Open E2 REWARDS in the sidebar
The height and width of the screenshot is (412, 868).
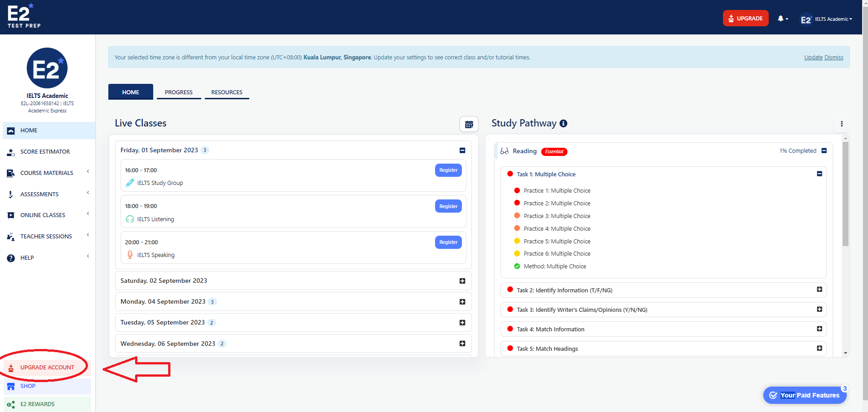pyautogui.click(x=47, y=404)
